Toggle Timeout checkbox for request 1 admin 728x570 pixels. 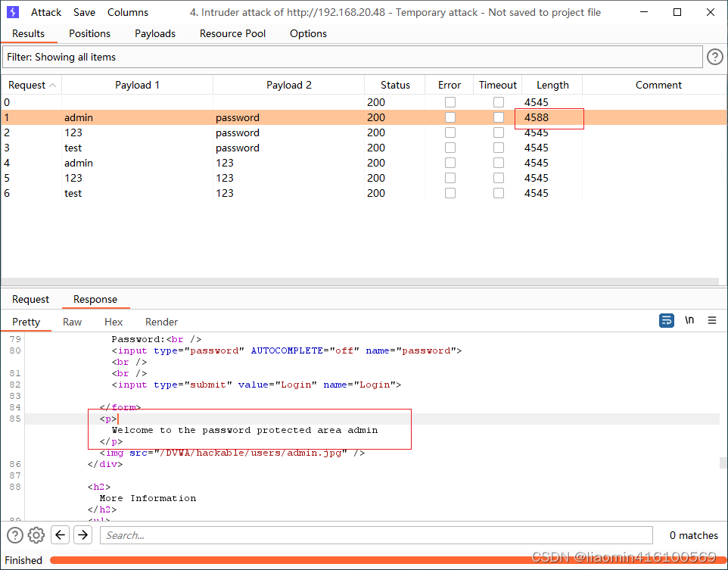(498, 117)
